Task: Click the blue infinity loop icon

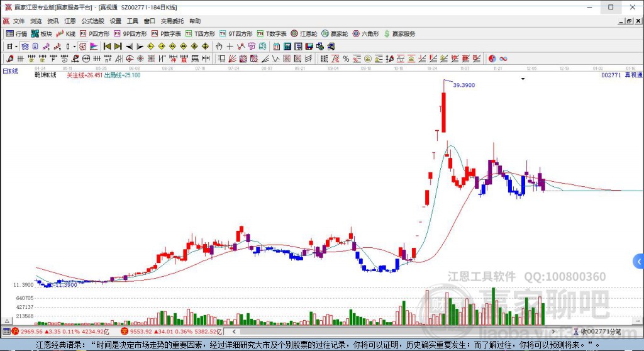Action: click(503, 58)
